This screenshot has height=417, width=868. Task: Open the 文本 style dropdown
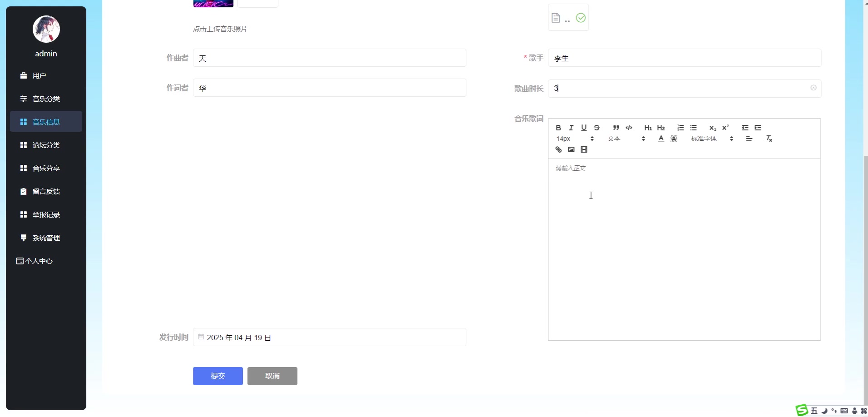pyautogui.click(x=614, y=139)
